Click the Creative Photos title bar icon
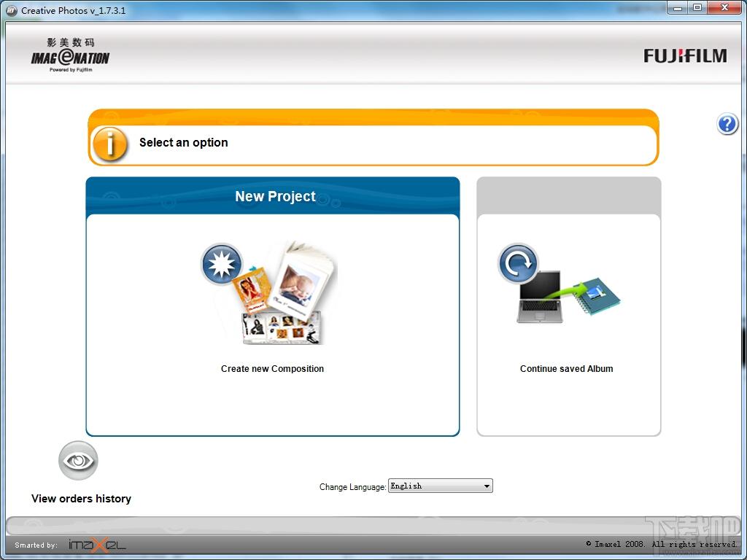The width and height of the screenshot is (747, 560). 11,10
